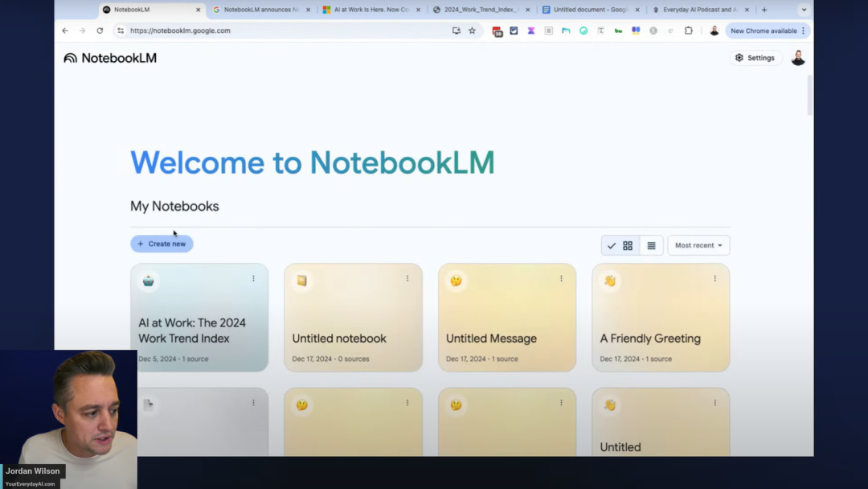Reload the page with the refresh icon
This screenshot has height=489, width=868.
coord(100,31)
